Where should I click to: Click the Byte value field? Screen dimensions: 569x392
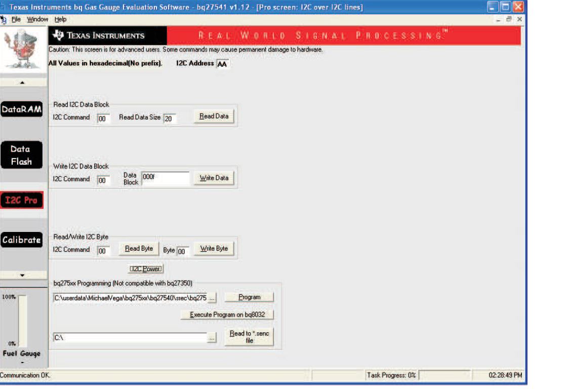(x=183, y=251)
